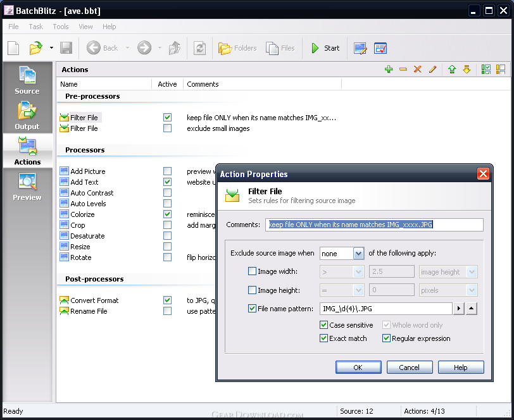Viewport: 514px width, 420px height.
Task: Click into the Comments text field
Action: [x=373, y=225]
